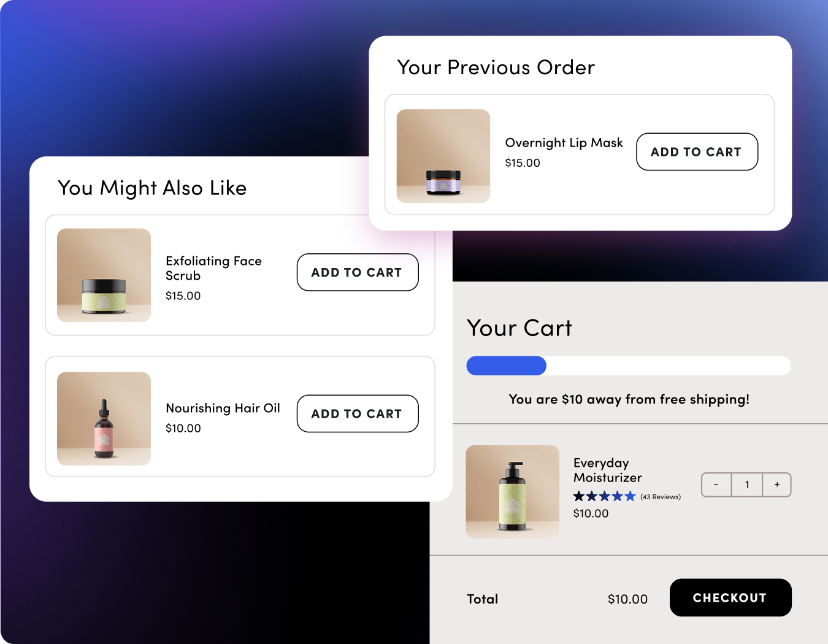Add Nourishing Hair Oil to cart
The width and height of the screenshot is (828, 644).
[357, 413]
